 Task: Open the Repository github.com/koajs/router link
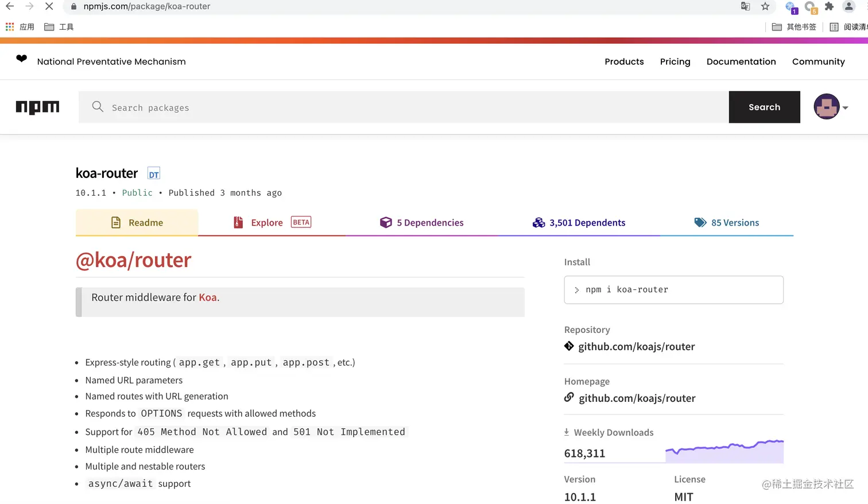[637, 346]
